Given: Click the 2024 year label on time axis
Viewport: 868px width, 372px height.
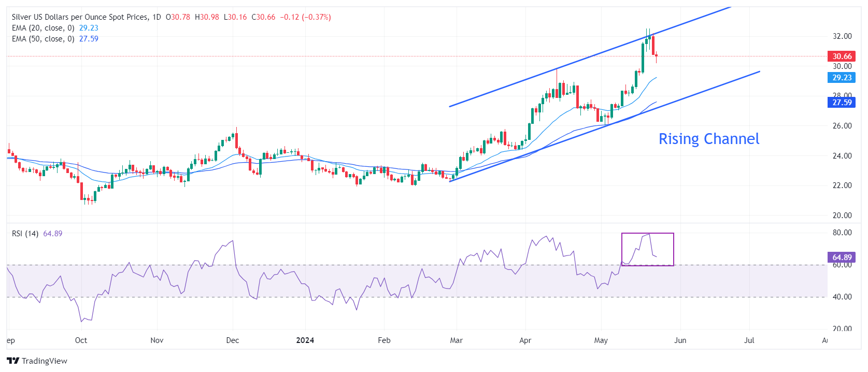Looking at the screenshot, I should tap(305, 340).
